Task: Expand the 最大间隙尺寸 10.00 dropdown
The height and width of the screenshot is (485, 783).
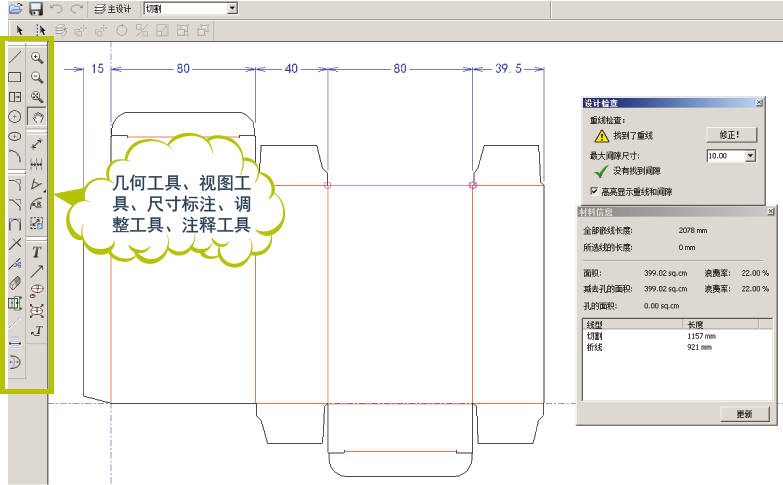Action: coord(750,156)
